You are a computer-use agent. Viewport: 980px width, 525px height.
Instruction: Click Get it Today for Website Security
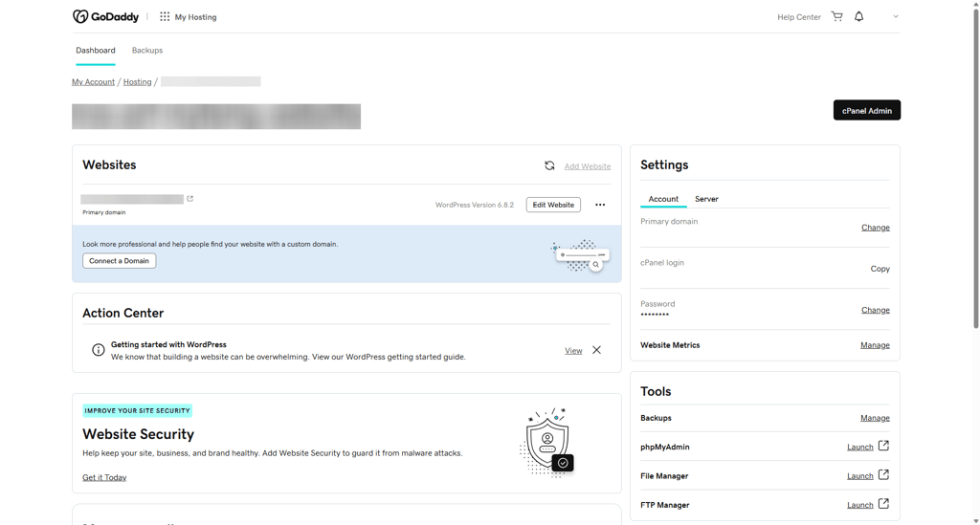104,477
